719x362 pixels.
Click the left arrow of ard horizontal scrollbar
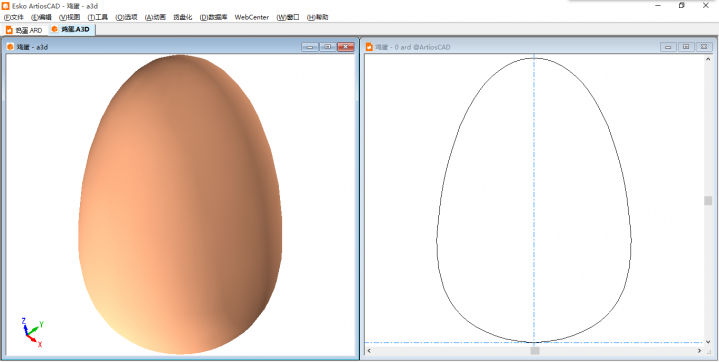(x=370, y=351)
